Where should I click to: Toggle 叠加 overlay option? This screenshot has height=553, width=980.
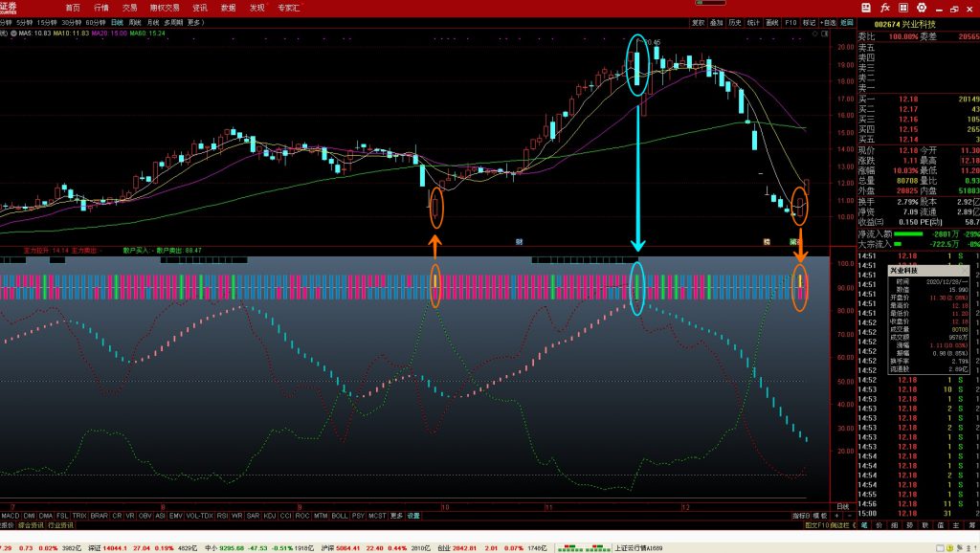point(716,21)
